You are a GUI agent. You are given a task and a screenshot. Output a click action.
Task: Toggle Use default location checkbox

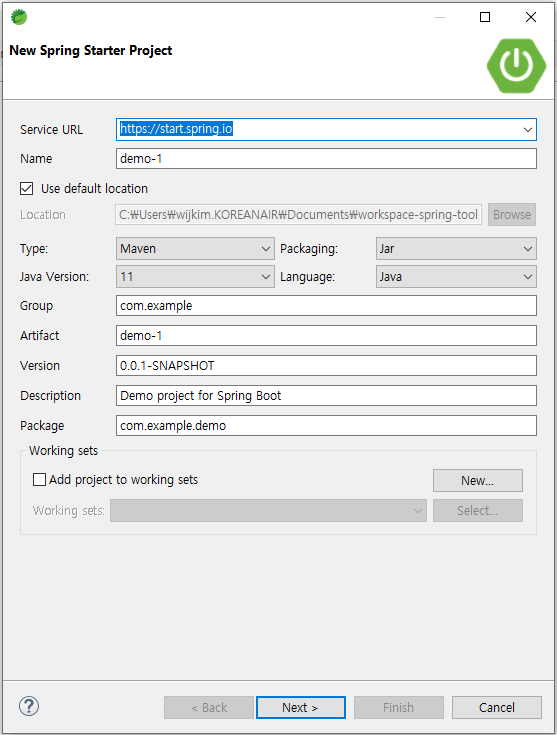point(27,188)
